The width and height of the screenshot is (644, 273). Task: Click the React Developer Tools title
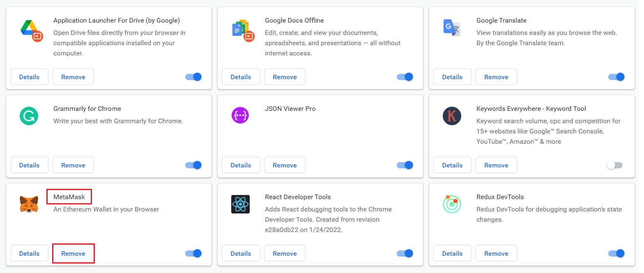[x=298, y=197]
